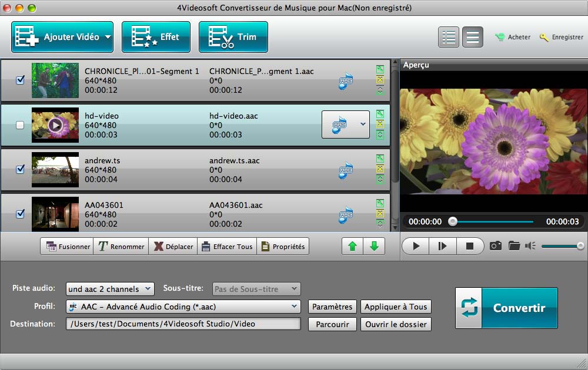Open the Trim toolbar item
This screenshot has width=588, height=370.
233,37
